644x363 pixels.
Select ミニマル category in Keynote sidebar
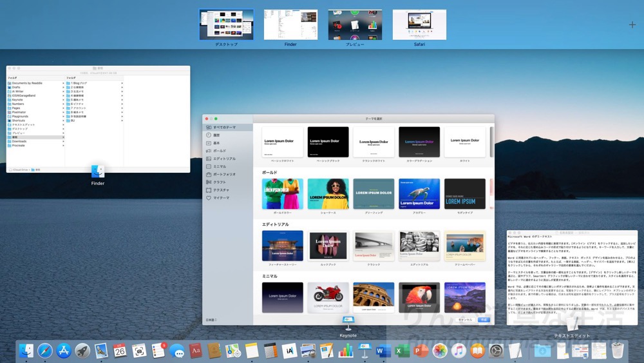pos(227,166)
